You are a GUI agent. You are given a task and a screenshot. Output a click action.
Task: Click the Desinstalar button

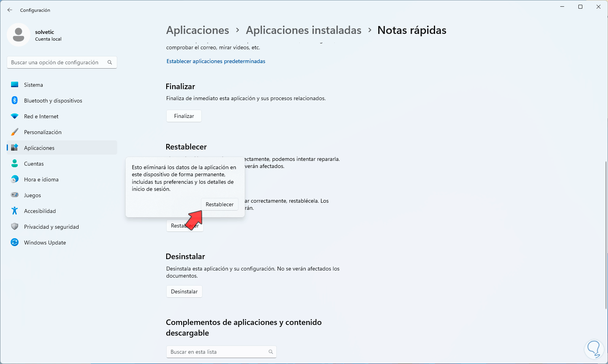coord(184,291)
